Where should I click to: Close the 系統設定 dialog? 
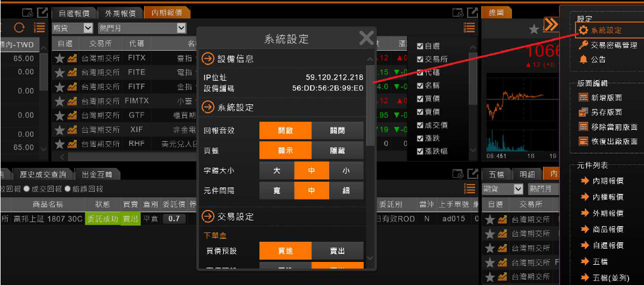366,38
